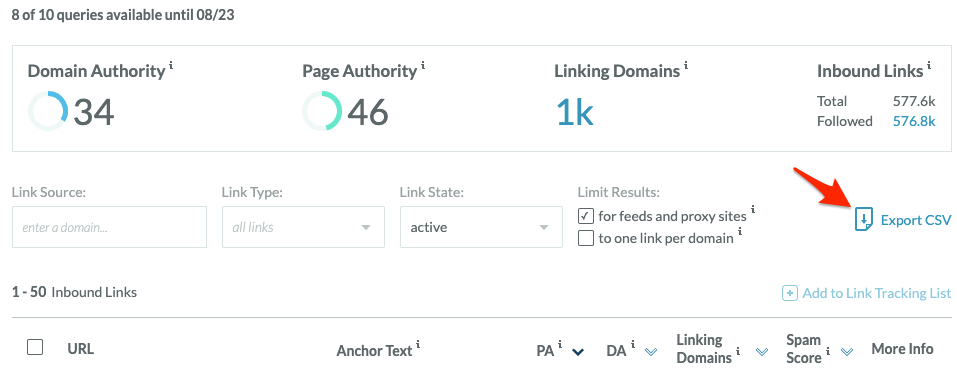Show Linking Domains info tooltip icon
The height and width of the screenshot is (370, 957).
[686, 65]
